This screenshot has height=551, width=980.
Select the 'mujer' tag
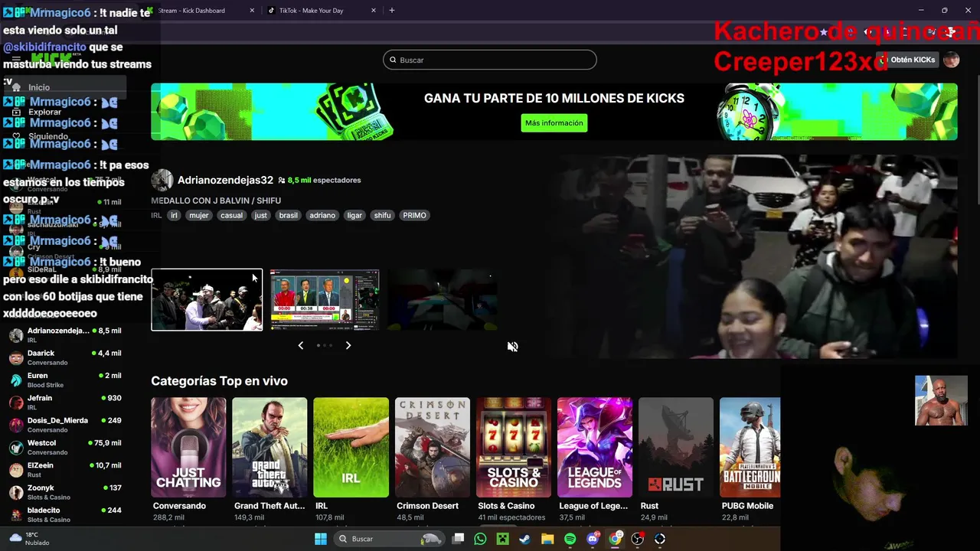tap(199, 216)
